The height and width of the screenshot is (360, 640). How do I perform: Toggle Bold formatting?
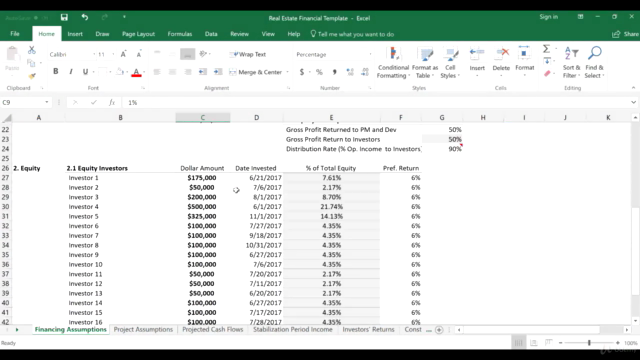56,71
